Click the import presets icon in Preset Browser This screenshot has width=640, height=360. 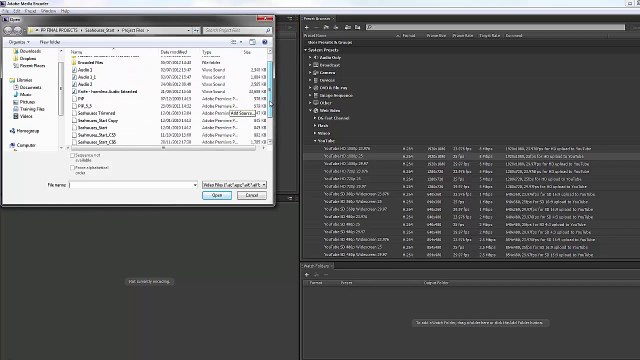pyautogui.click(x=348, y=27)
